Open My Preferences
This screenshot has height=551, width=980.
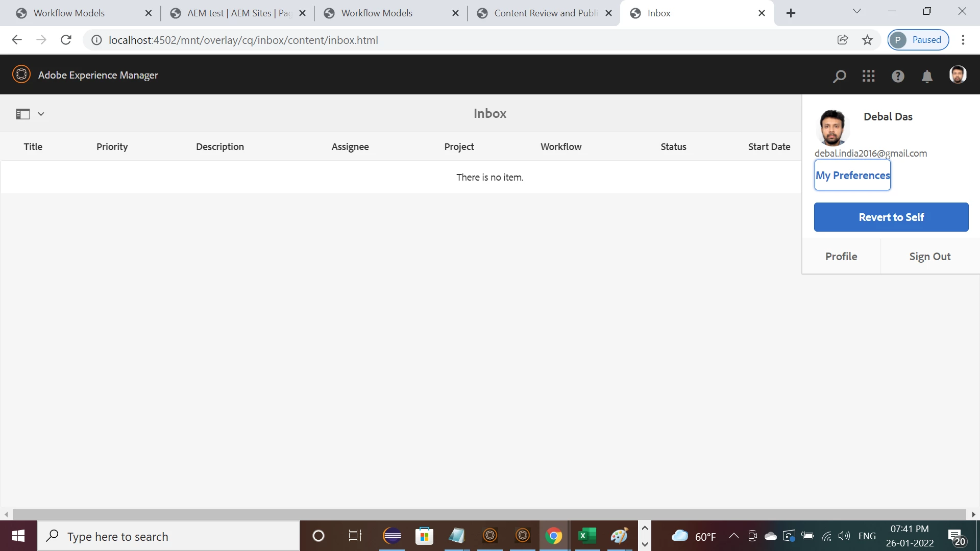[852, 175]
